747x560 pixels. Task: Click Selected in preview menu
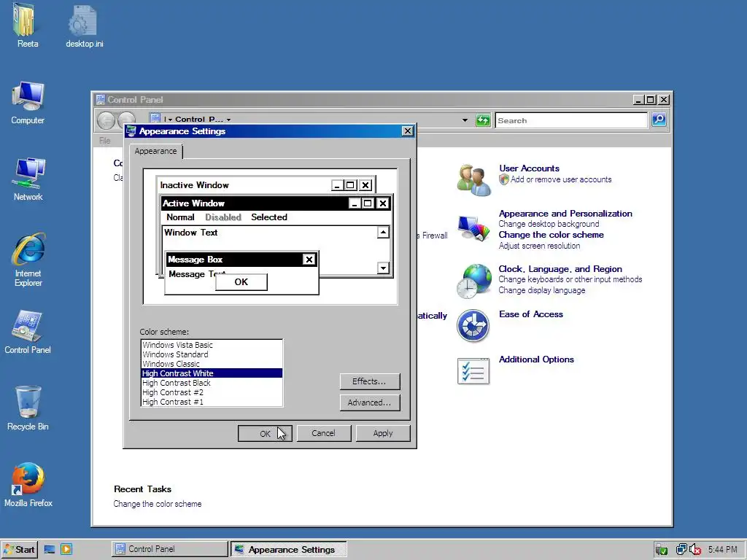(269, 217)
